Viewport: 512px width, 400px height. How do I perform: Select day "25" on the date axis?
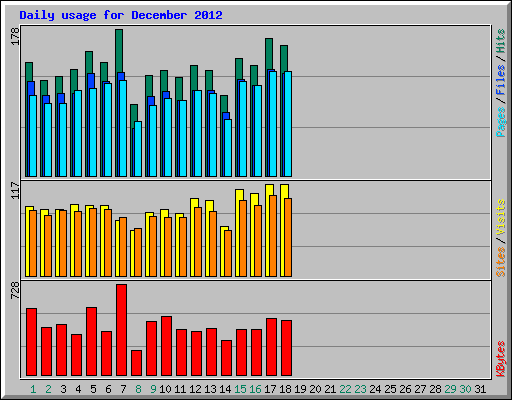[x=390, y=389]
